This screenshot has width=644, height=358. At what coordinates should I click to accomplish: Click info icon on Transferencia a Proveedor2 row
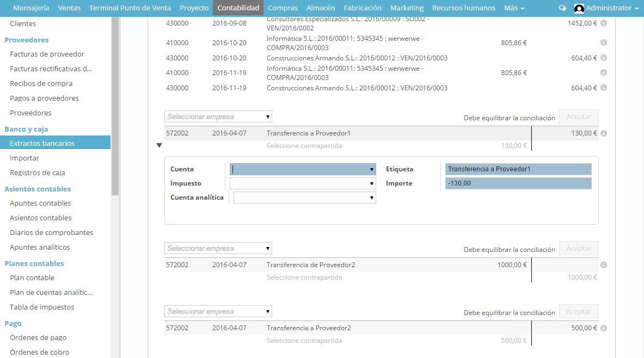click(604, 328)
